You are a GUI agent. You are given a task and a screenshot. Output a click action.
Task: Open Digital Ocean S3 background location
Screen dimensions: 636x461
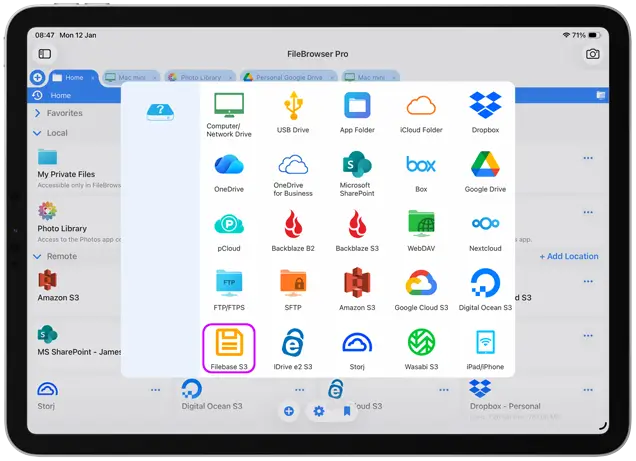tap(211, 395)
